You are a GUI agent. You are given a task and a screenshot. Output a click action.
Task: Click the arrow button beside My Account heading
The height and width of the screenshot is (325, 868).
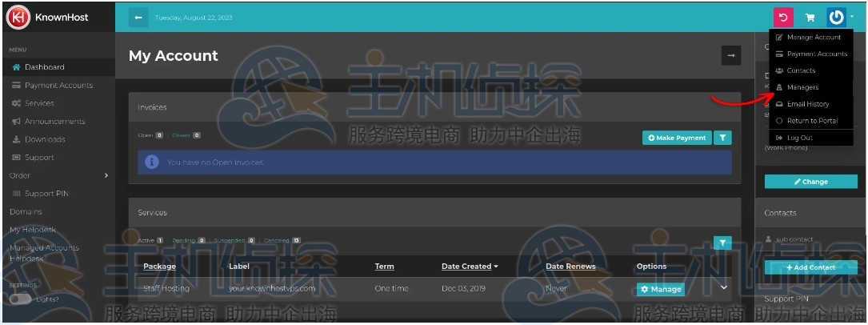coord(731,55)
